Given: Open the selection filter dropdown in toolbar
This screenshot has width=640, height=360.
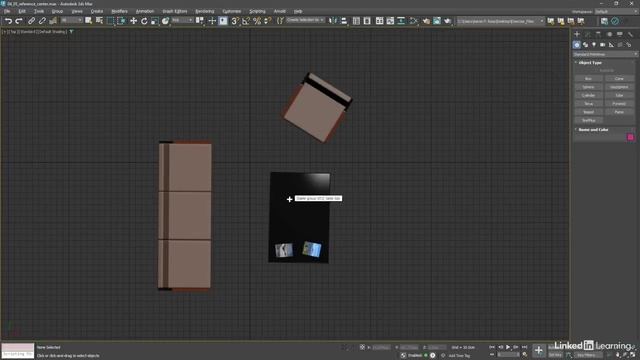Looking at the screenshot, I should tap(71, 20).
